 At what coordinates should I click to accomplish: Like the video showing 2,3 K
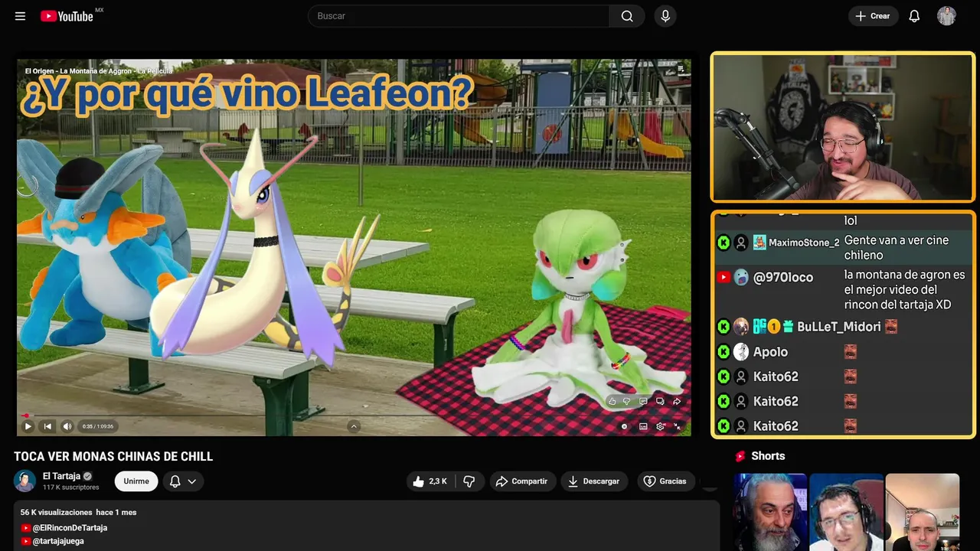[x=430, y=481]
